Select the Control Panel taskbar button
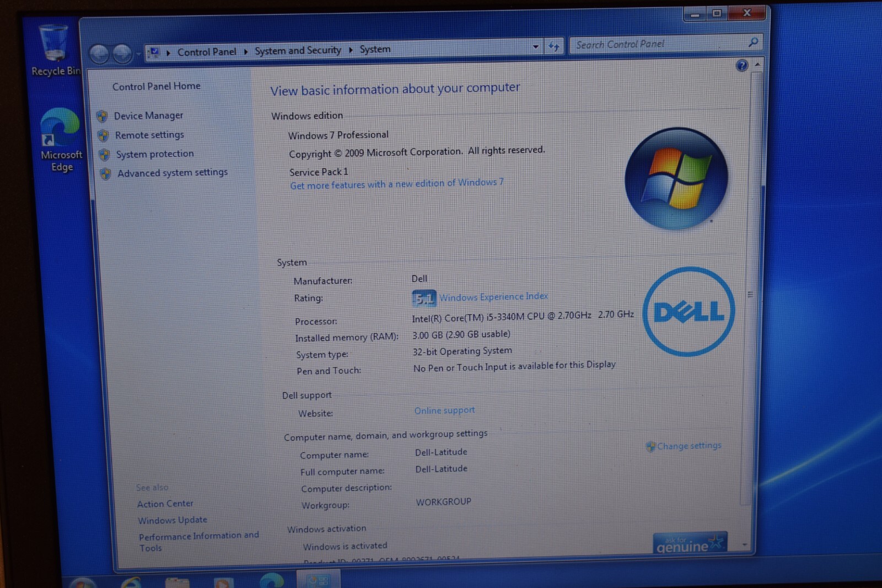The width and height of the screenshot is (882, 588). coord(318,580)
